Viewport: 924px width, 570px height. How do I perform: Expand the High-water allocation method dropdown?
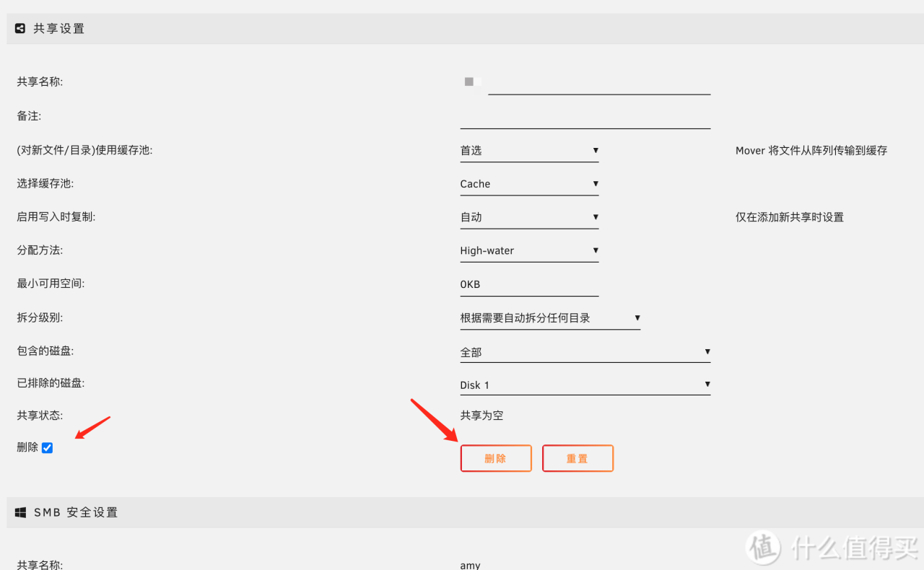528,250
